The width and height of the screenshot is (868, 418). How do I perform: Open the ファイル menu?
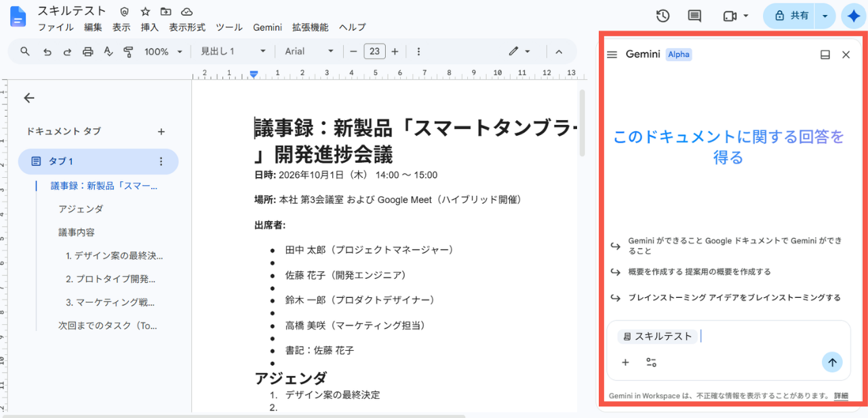click(56, 27)
